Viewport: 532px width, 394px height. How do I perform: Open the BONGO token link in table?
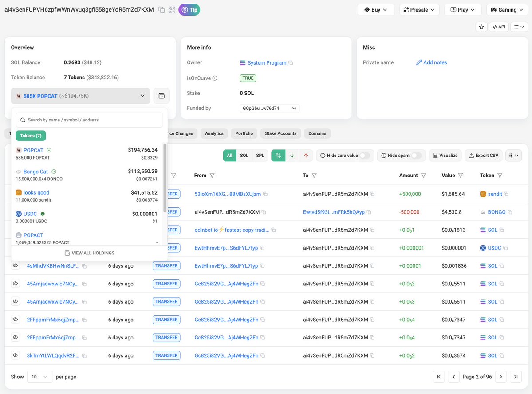pos(497,212)
